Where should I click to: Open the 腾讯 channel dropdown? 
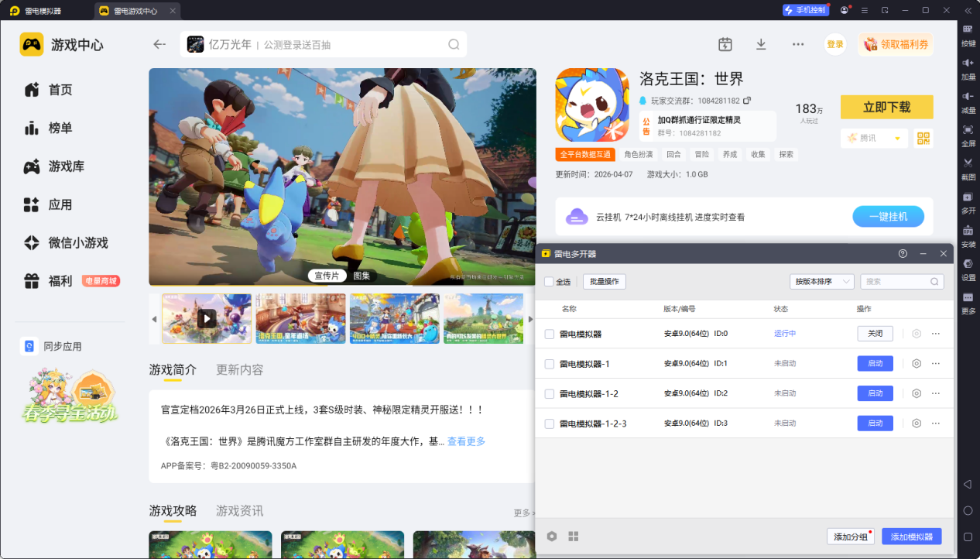coord(874,138)
